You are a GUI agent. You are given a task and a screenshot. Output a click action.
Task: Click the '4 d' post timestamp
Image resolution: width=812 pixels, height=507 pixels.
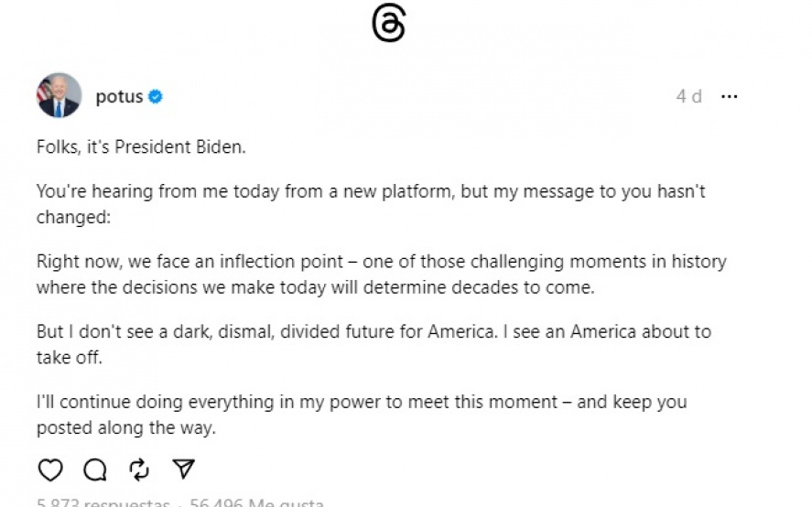(688, 96)
